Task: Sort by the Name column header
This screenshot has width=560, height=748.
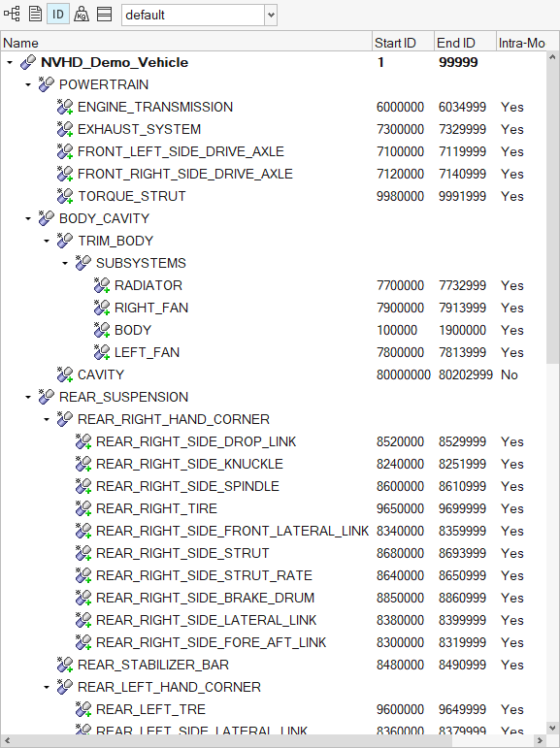Action: [186, 42]
